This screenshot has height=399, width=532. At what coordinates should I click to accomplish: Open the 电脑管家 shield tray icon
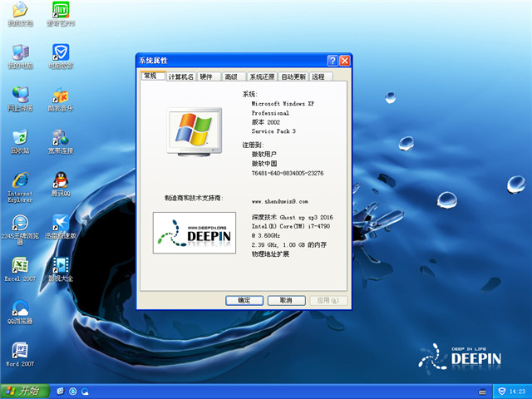pos(502,392)
